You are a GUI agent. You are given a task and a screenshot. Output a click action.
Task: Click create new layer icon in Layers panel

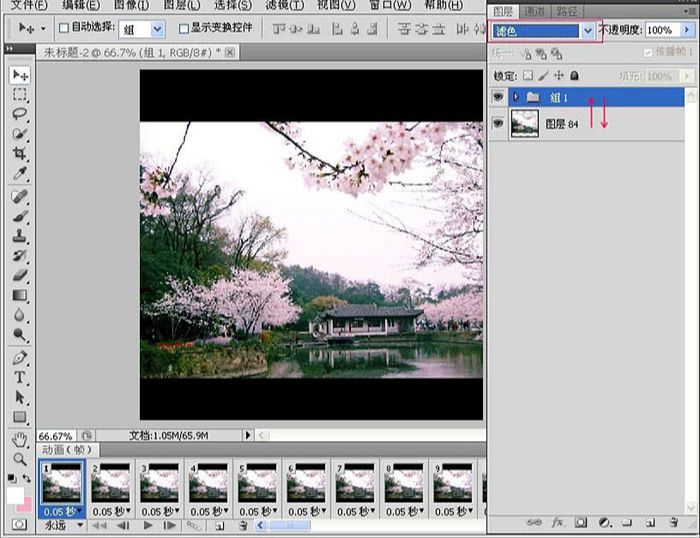(650, 522)
